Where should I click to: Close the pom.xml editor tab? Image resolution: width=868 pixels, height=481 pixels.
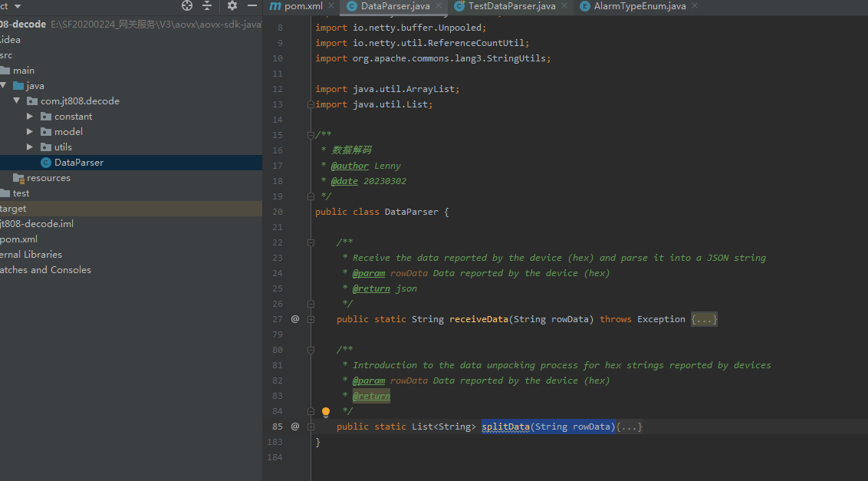[x=332, y=6]
